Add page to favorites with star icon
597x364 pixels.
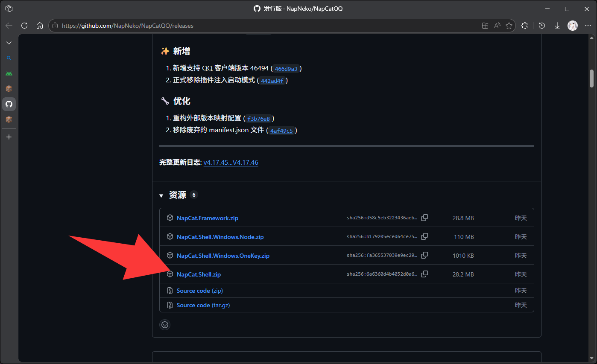(x=509, y=26)
